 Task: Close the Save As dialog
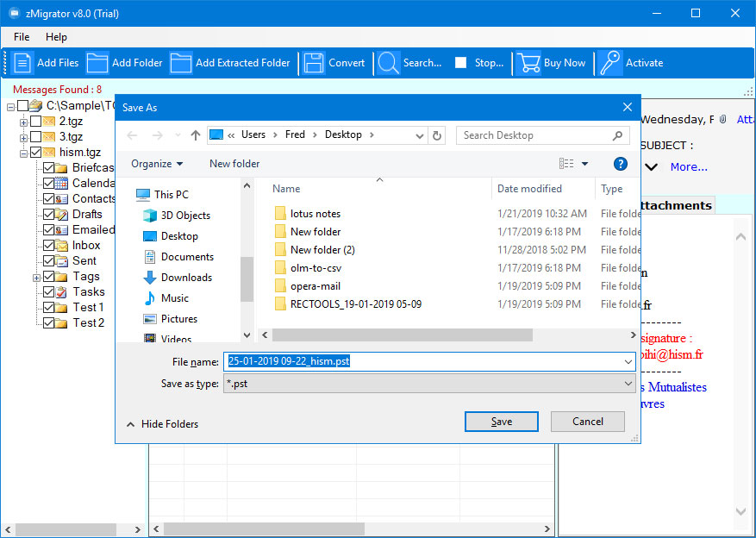628,108
